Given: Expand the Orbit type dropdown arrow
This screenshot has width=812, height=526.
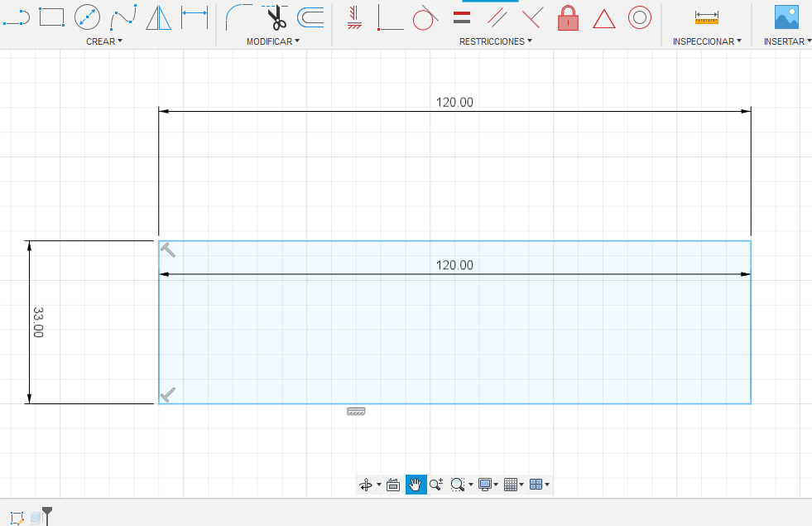Looking at the screenshot, I should tap(379, 485).
